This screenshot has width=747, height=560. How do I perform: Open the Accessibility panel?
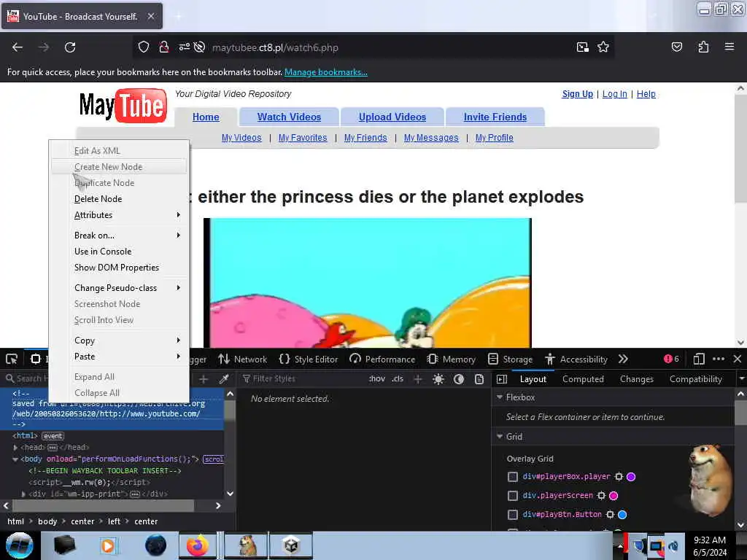[x=576, y=359]
